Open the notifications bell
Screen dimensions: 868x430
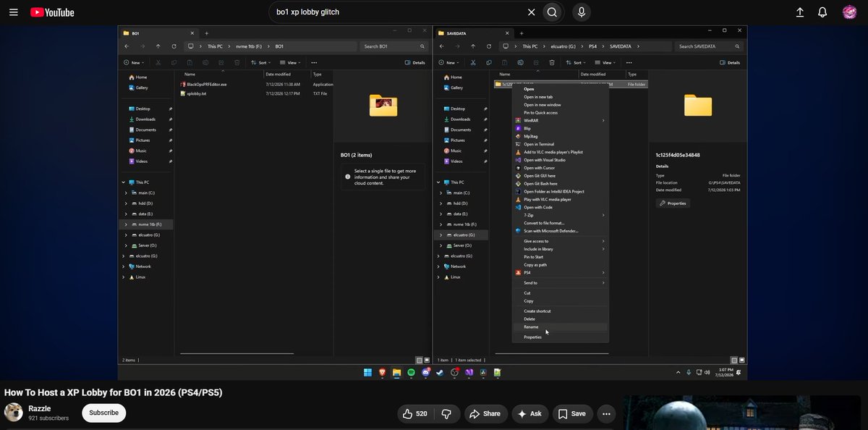(x=822, y=12)
